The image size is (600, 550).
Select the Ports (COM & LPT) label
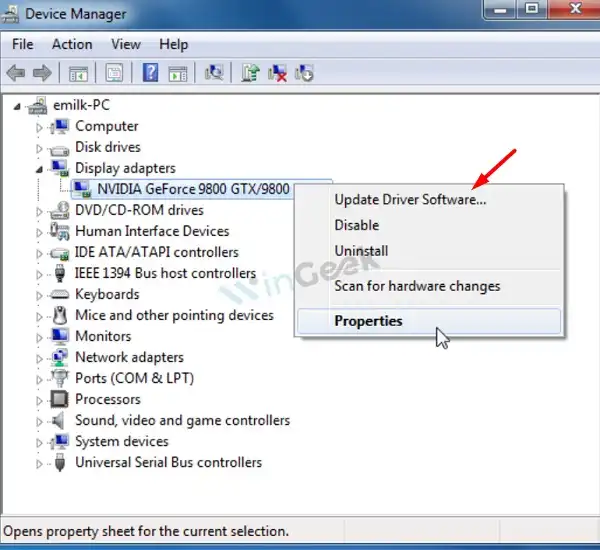click(x=134, y=379)
